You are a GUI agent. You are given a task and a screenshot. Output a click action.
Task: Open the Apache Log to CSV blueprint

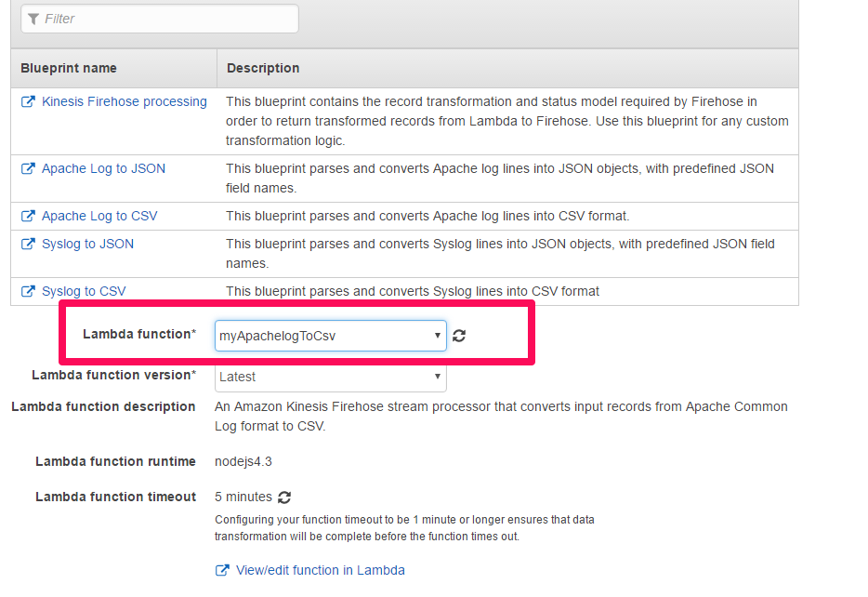99,216
